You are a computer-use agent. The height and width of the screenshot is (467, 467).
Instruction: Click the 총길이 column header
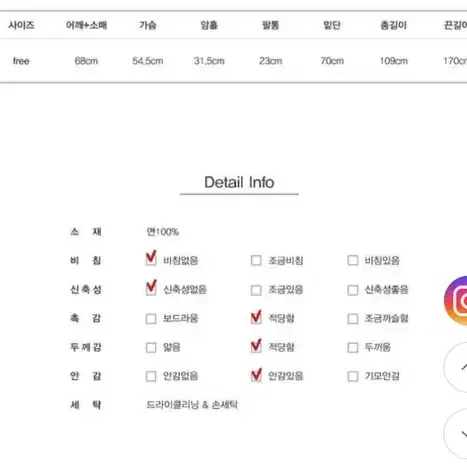(x=394, y=25)
